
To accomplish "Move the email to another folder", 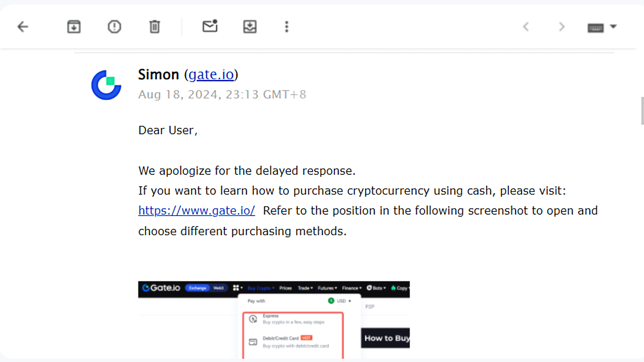I will point(250,26).
